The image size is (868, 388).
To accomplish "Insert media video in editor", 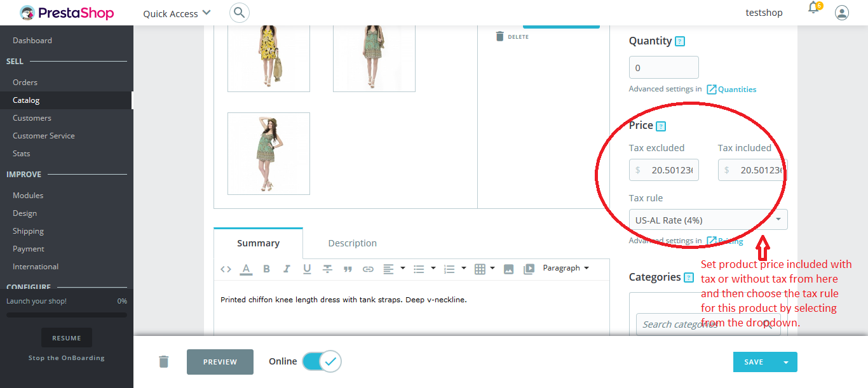I will [529, 269].
